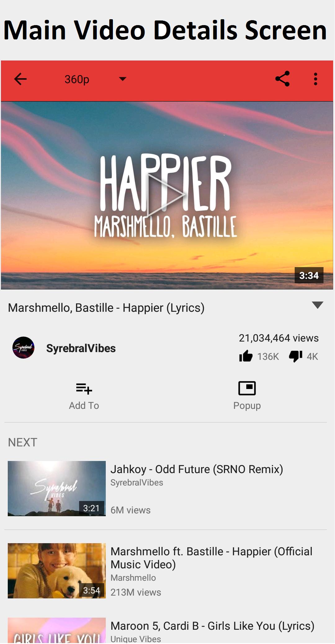Tap the thumbs up like icon

click(246, 356)
